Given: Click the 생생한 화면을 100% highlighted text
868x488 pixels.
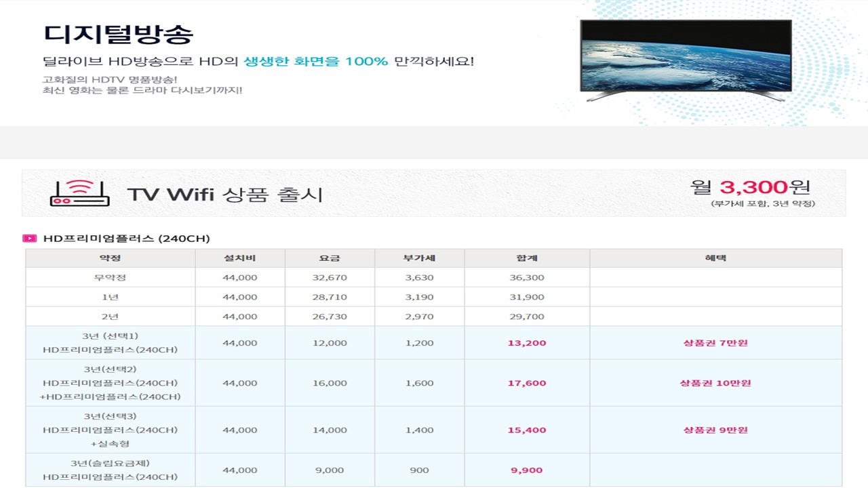Looking at the screenshot, I should pyautogui.click(x=316, y=62).
